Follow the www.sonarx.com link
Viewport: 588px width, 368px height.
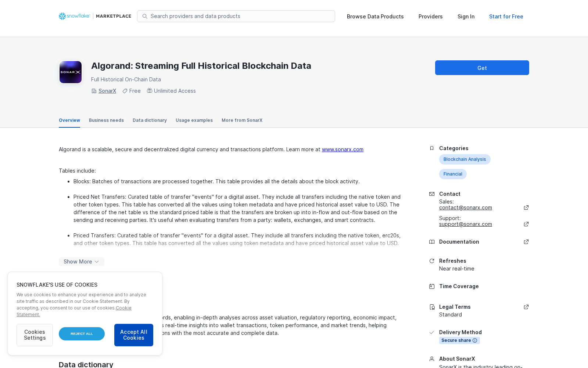pyautogui.click(x=343, y=149)
